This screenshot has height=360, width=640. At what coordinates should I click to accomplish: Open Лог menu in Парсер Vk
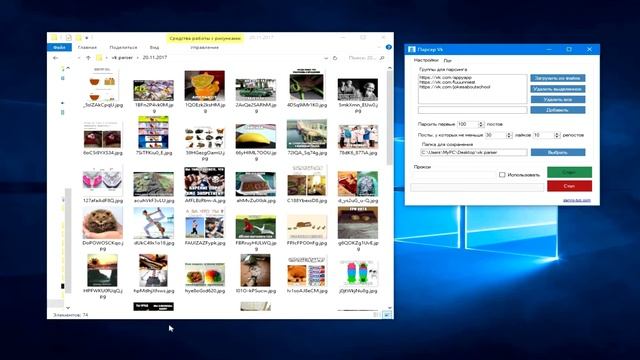coord(448,60)
